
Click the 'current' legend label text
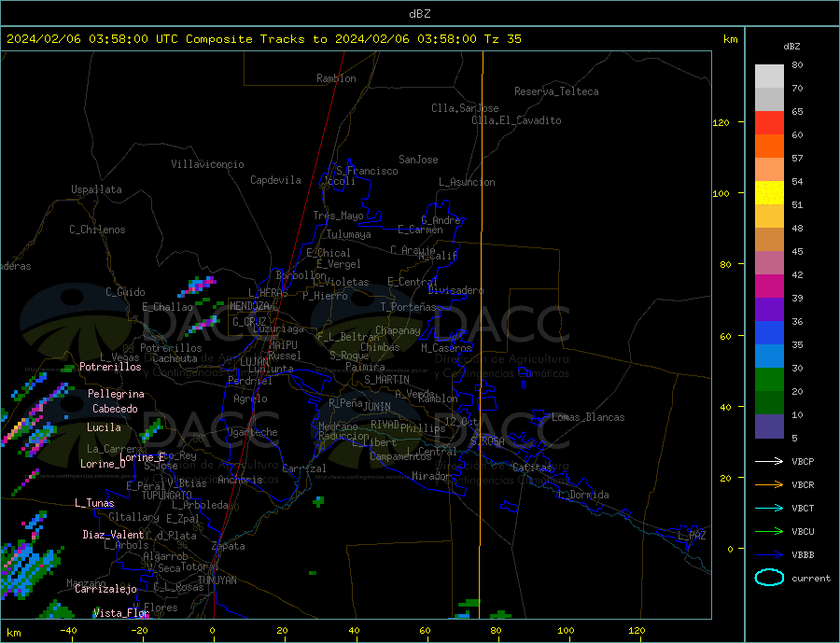[x=811, y=579]
